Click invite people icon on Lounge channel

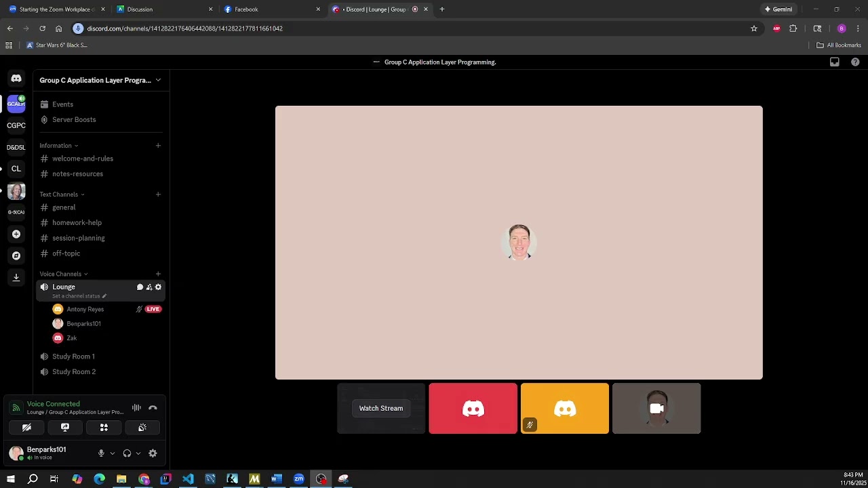click(x=149, y=287)
